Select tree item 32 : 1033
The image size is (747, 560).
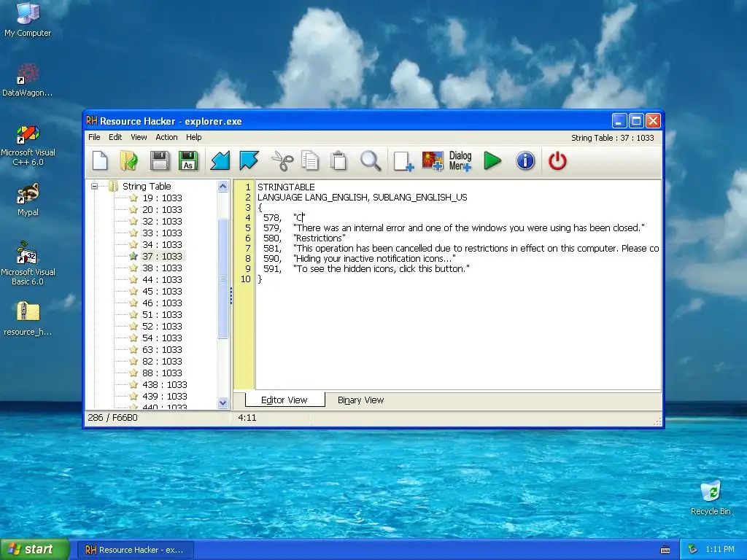(x=162, y=222)
